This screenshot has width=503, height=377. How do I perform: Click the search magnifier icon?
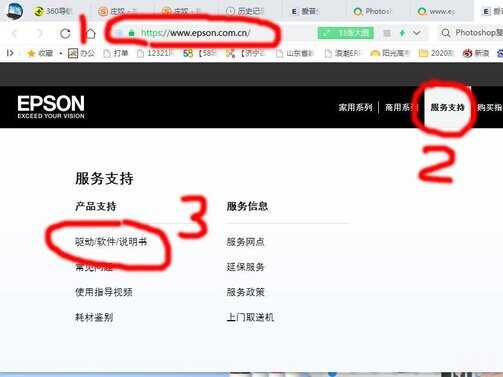click(x=446, y=33)
